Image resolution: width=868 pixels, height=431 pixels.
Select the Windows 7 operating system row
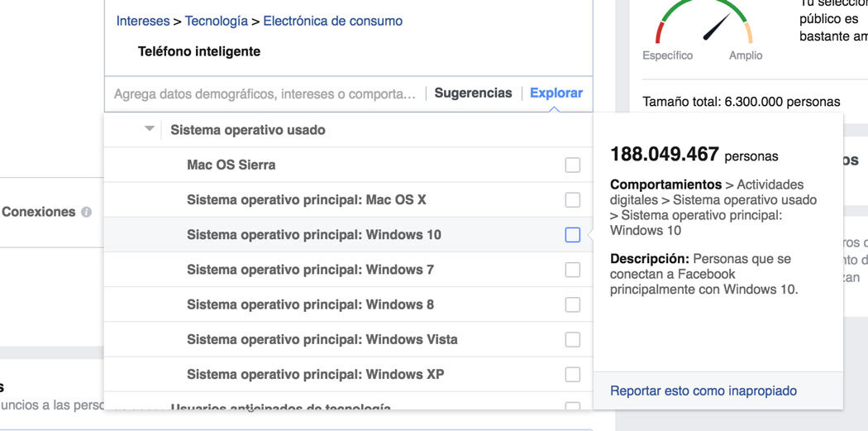pos(310,270)
